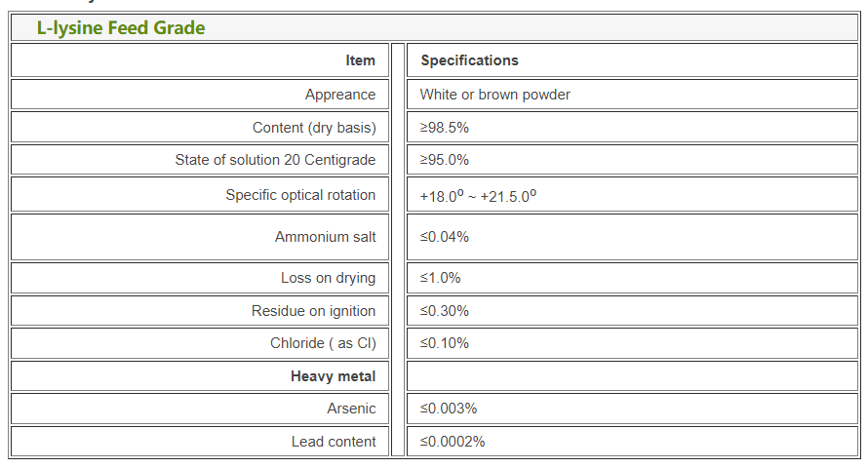Select the "Specific optical rotation" label
Screen dimensions: 868x468
[x=300, y=195]
